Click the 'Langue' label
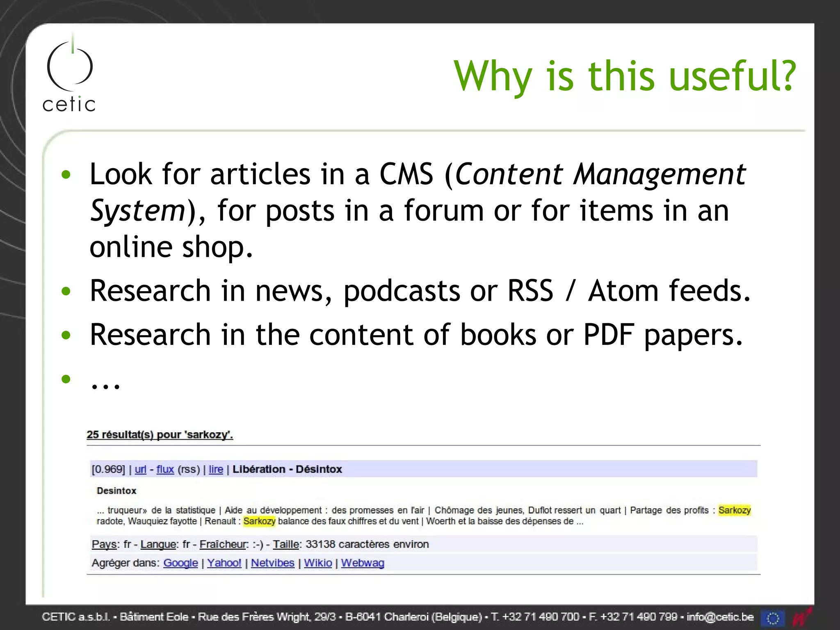Screen dimensions: 840x630 pos(159,544)
